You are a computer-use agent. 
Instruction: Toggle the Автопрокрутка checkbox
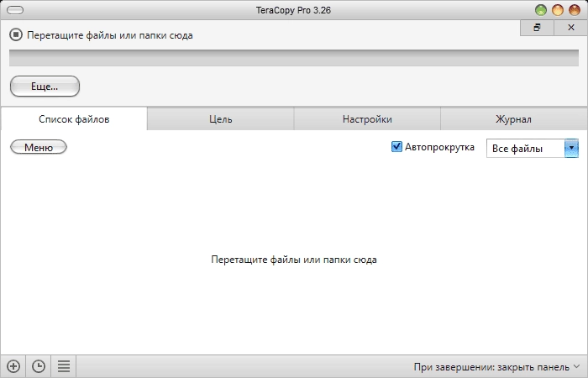[396, 147]
